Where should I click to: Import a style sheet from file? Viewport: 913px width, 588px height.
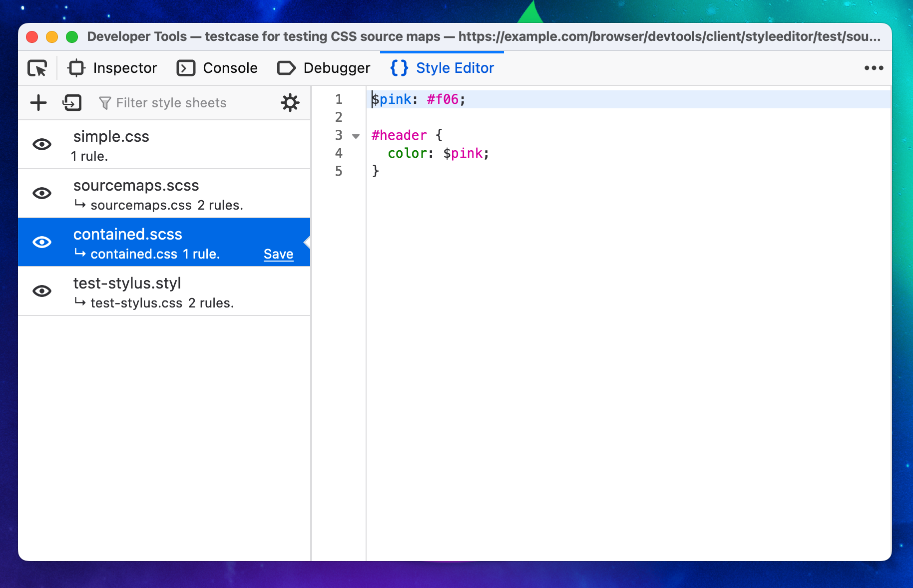[x=71, y=102]
